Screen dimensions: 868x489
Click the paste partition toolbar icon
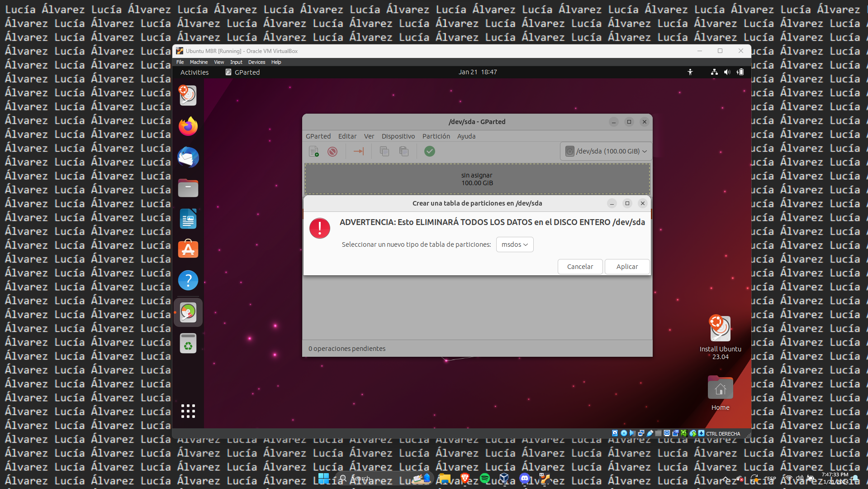pyautogui.click(x=404, y=151)
